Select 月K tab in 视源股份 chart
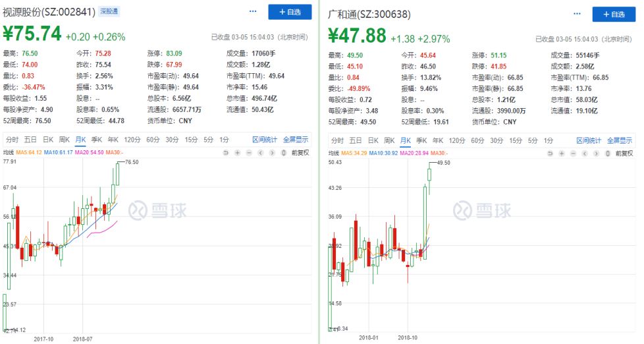 coord(80,140)
